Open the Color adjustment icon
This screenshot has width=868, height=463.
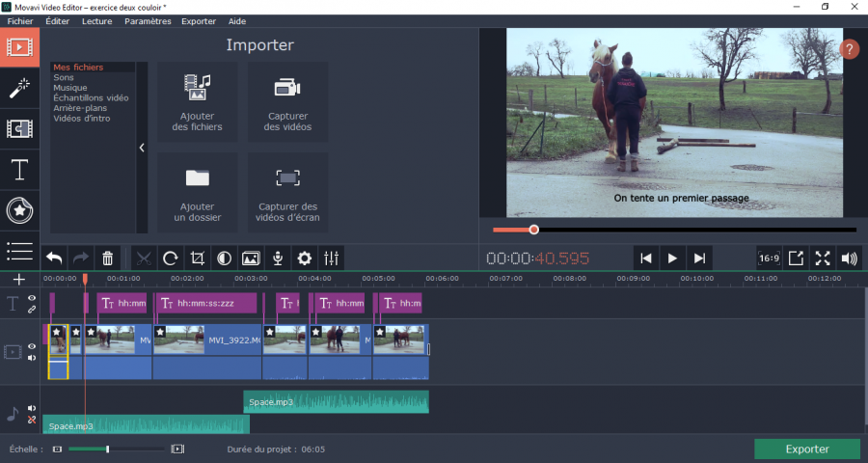[x=224, y=259]
